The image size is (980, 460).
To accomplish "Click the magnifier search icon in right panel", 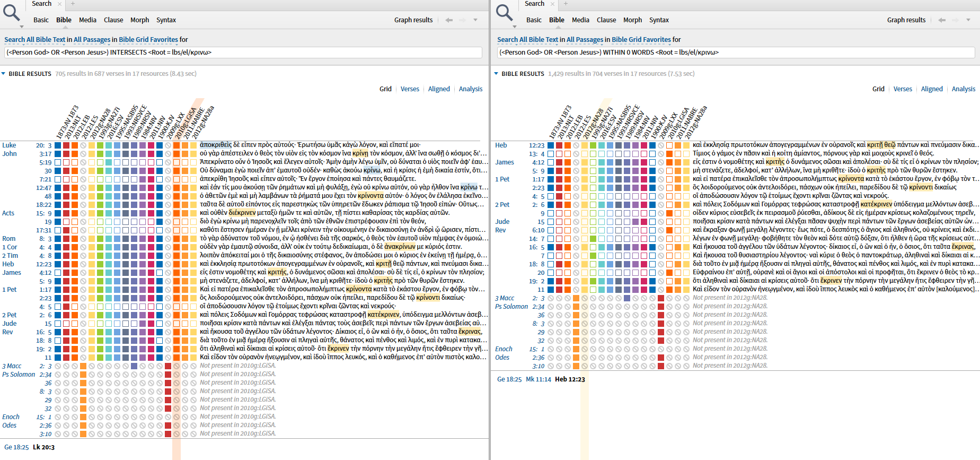I will 505,12.
